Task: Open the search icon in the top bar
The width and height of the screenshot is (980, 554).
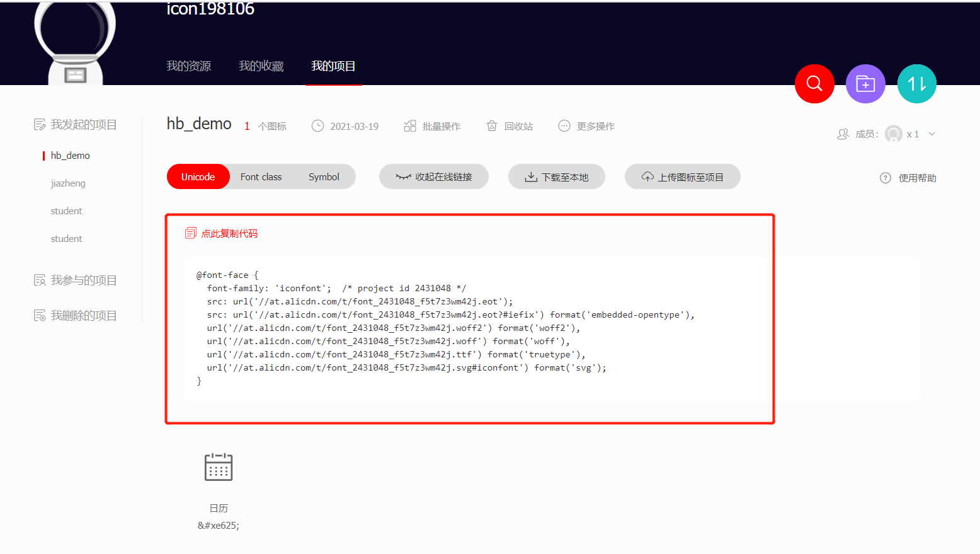Action: (814, 83)
